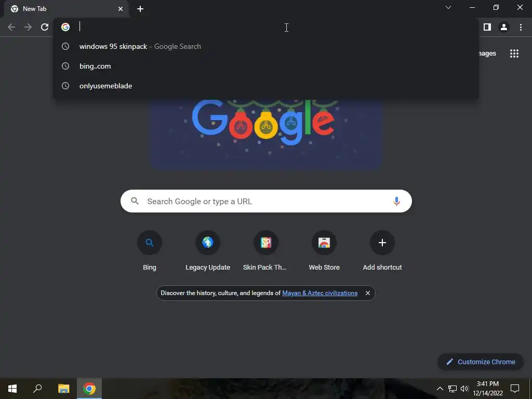Screen dimensions: 532x399
Task: Open Chrome three-dot menu
Action: click(x=521, y=27)
